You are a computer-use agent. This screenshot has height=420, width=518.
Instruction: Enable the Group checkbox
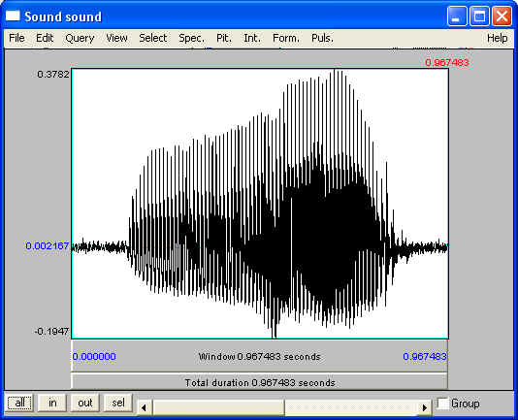442,404
